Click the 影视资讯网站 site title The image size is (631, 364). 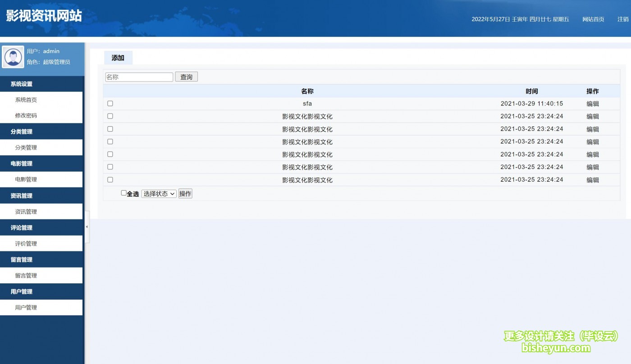pos(44,16)
